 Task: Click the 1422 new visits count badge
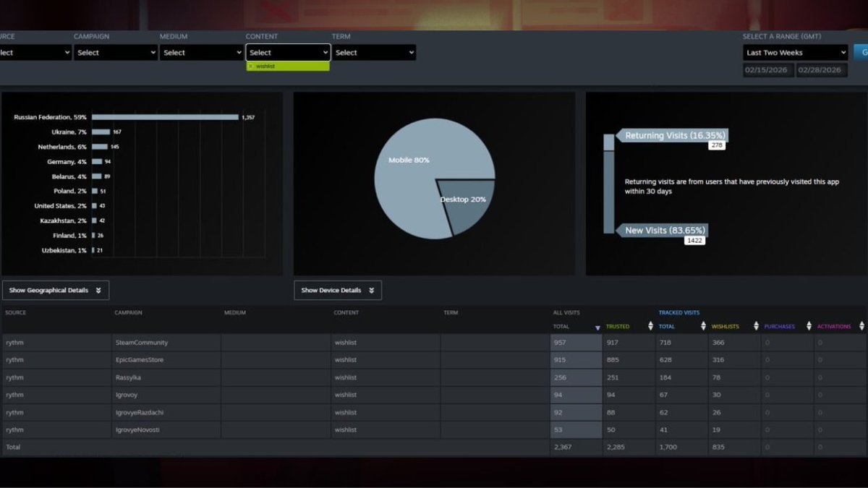[x=694, y=240]
